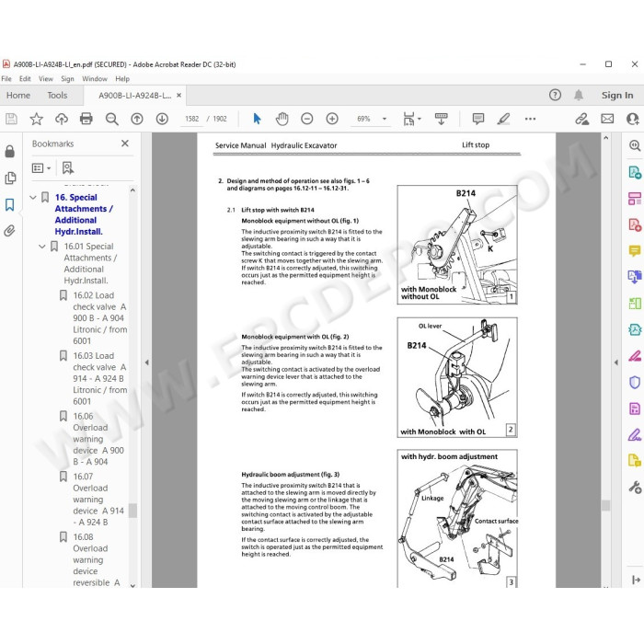Open the View menu
This screenshot has height=644, width=644.
(46, 79)
